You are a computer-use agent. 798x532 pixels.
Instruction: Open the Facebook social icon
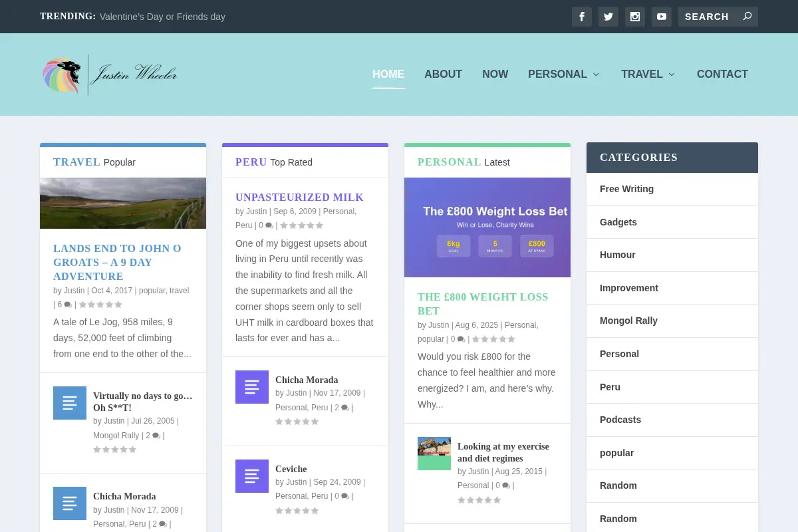tap(582, 17)
